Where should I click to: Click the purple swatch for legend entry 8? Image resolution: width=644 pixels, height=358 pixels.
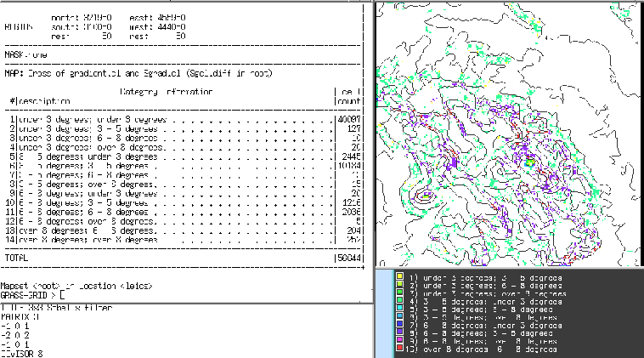click(x=399, y=332)
